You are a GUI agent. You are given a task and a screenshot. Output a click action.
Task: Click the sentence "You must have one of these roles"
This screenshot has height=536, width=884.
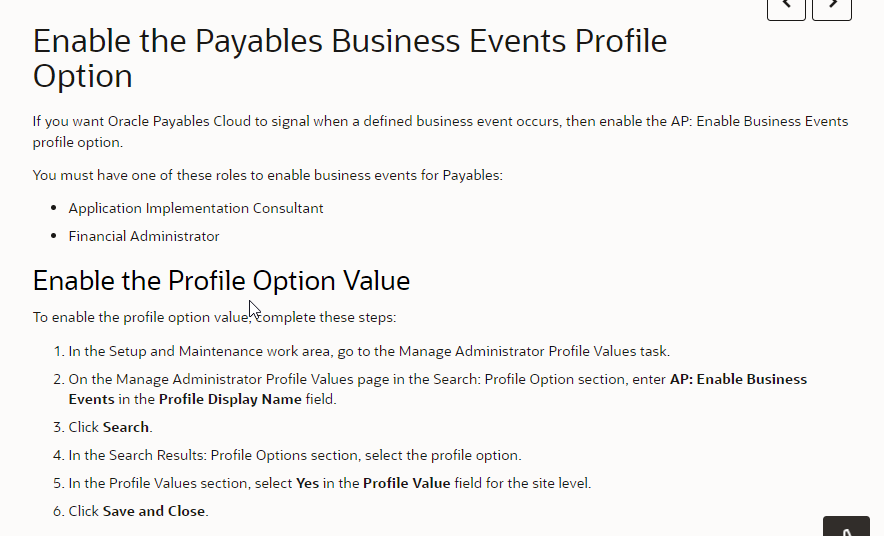coord(268,175)
